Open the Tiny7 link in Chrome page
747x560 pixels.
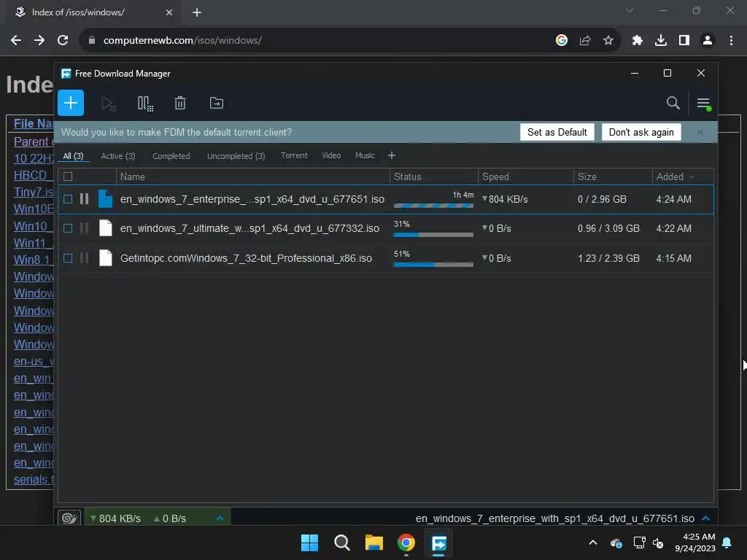coord(34,192)
